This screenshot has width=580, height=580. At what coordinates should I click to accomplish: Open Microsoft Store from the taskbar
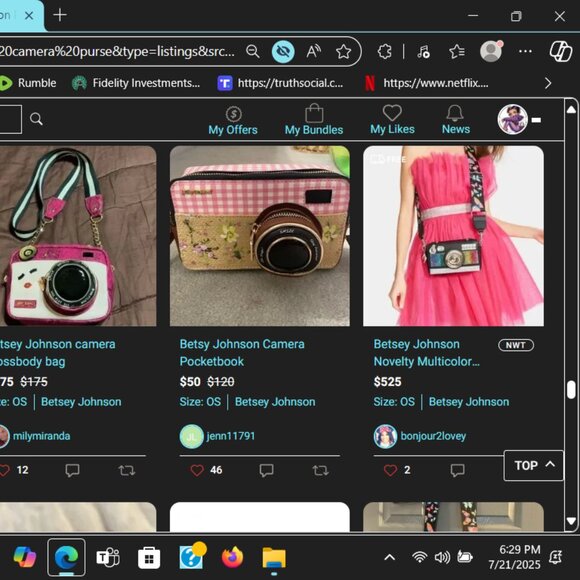149,558
